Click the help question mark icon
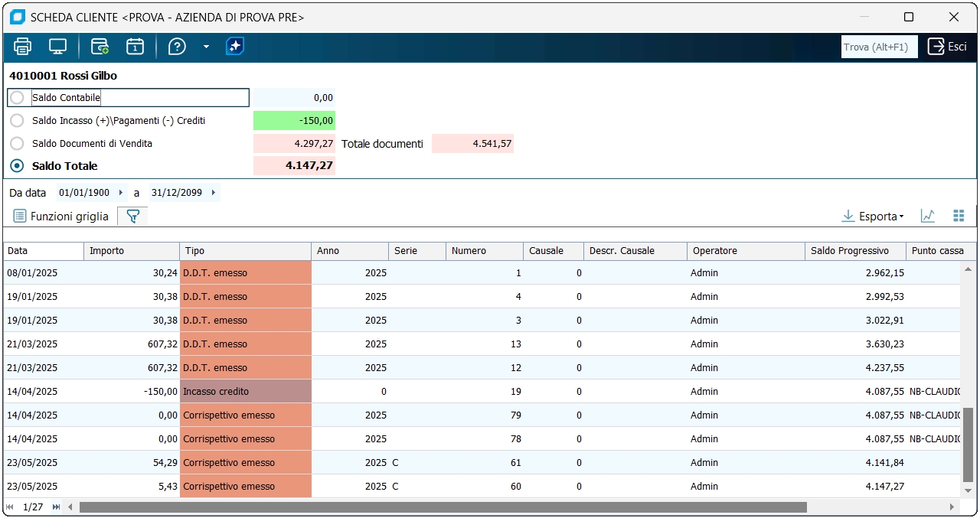This screenshot has width=980, height=518. (x=177, y=47)
